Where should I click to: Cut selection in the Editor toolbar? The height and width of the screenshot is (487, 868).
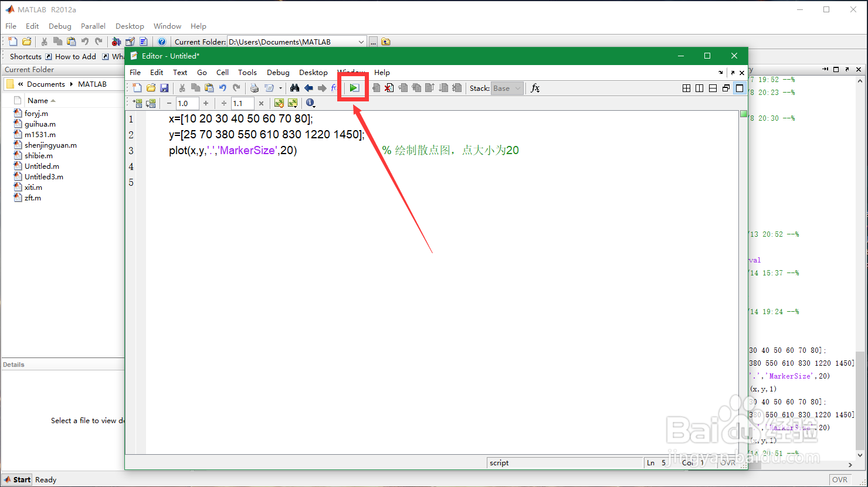point(182,88)
